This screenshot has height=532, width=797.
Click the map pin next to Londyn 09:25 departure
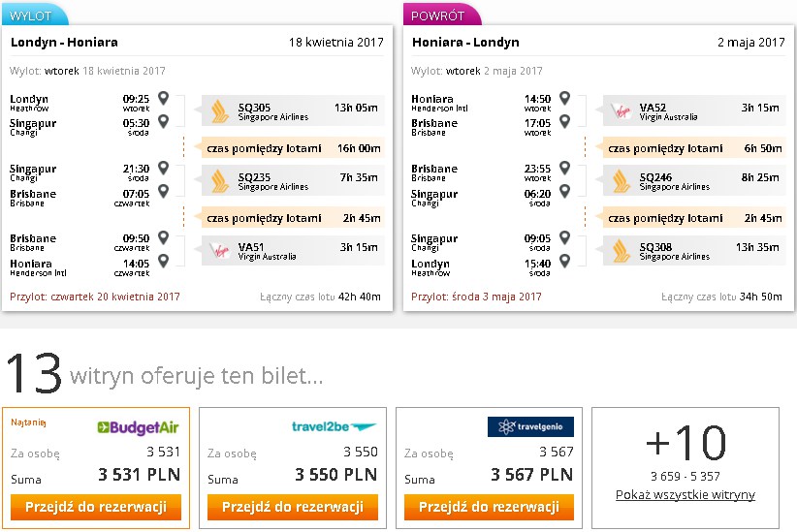point(163,98)
